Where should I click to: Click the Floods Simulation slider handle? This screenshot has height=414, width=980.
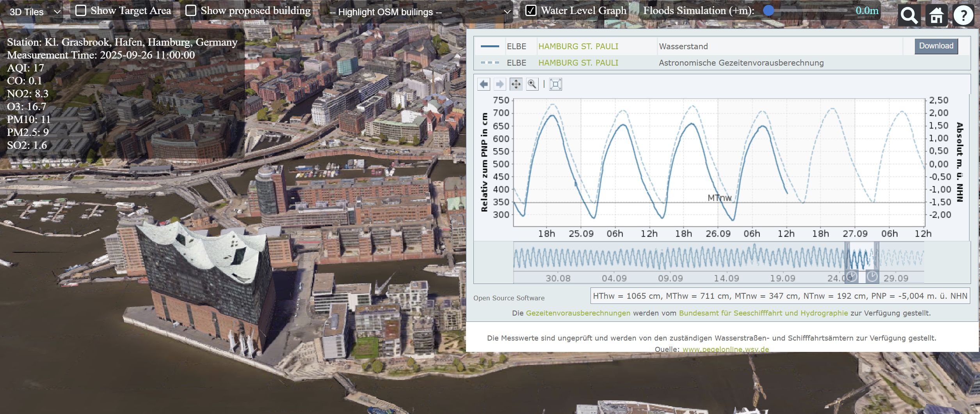pos(768,11)
